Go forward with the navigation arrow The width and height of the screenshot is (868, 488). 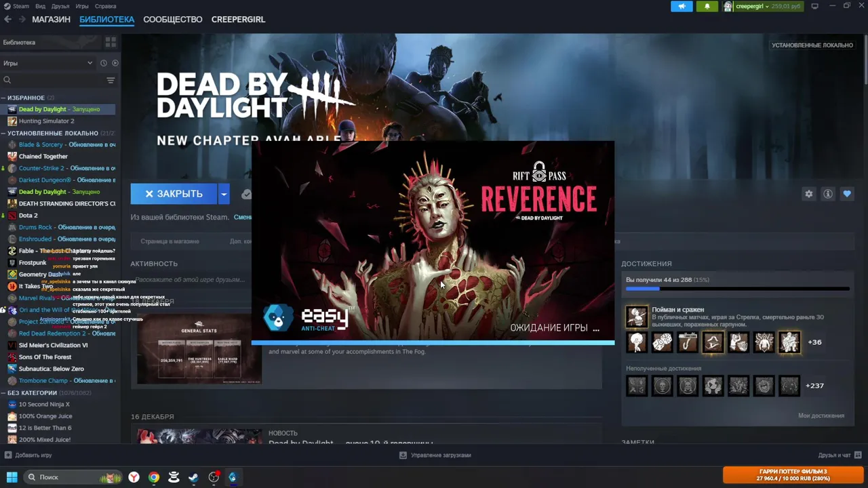tap(22, 20)
